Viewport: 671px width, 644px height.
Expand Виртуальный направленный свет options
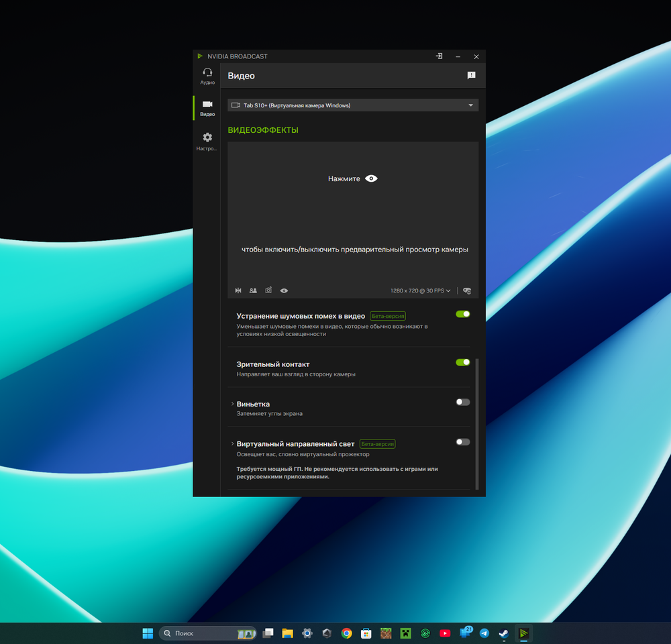tap(232, 444)
